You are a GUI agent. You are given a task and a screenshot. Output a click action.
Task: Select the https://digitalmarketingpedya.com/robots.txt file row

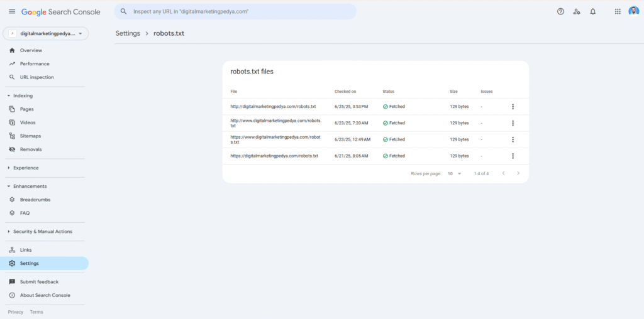coord(375,156)
